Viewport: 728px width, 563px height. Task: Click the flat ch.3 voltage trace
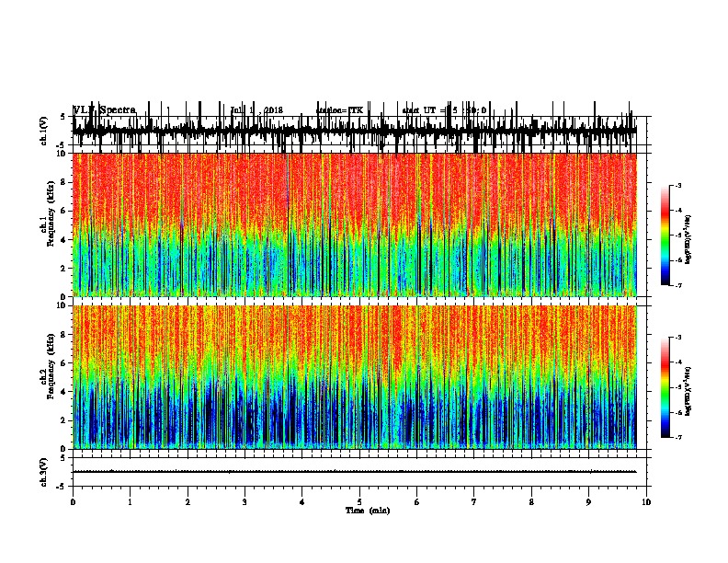pyautogui.click(x=355, y=472)
